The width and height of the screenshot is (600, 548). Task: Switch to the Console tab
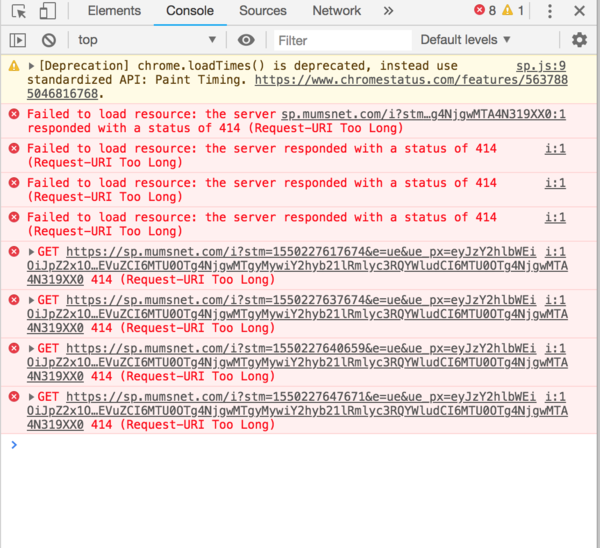tap(190, 11)
